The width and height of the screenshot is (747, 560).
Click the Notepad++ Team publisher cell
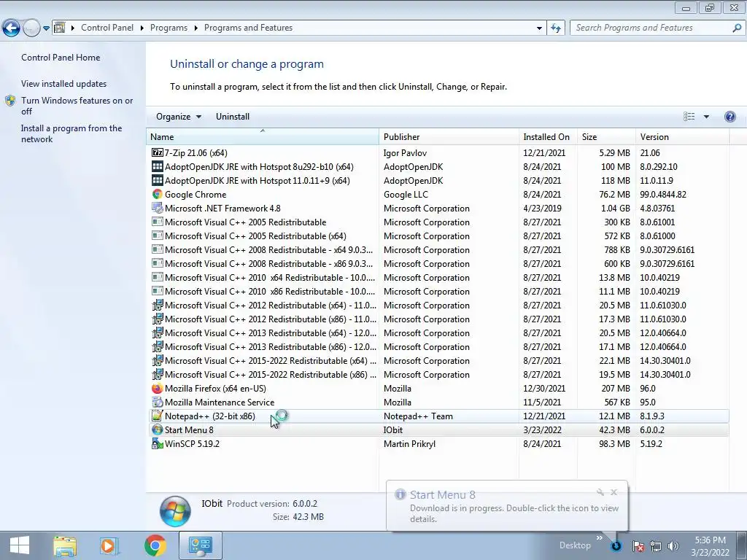pyautogui.click(x=418, y=416)
